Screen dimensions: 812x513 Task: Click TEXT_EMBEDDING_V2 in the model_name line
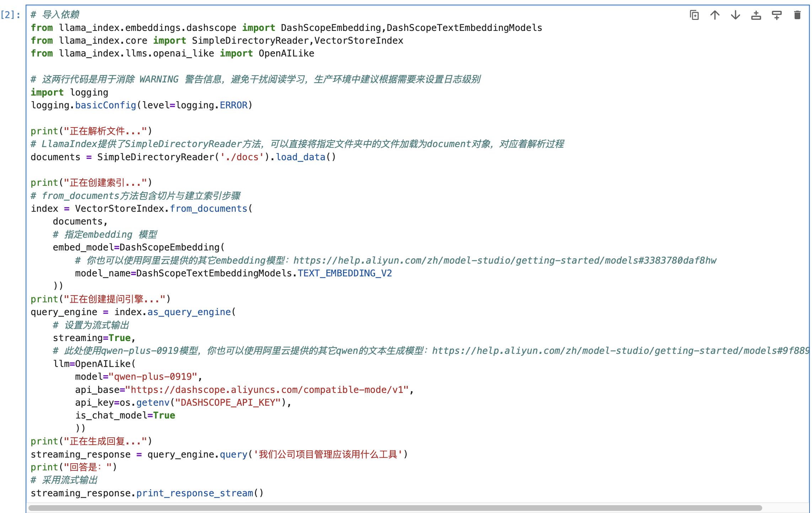coord(344,273)
